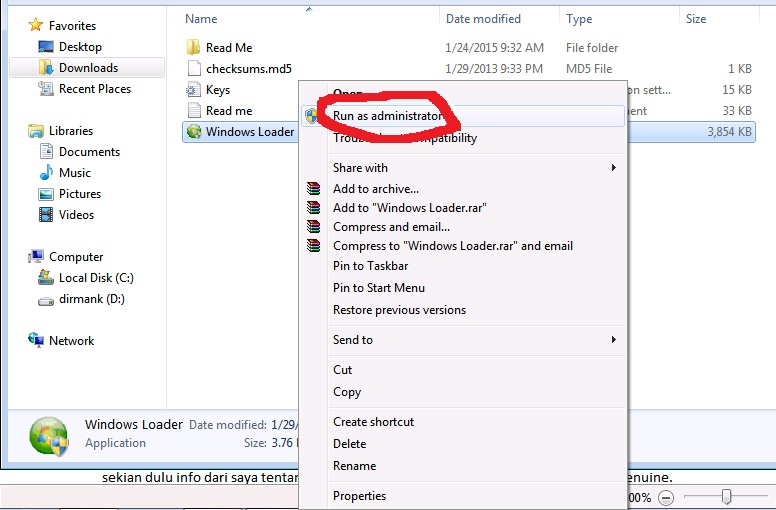776x510 pixels.
Task: Select Cut in the context menu
Action: point(462,370)
